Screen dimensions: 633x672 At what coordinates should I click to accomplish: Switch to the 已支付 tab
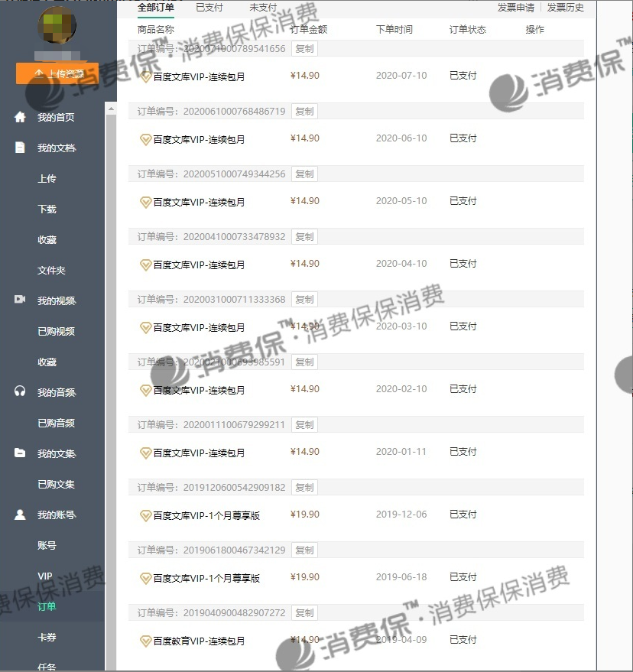coord(209,8)
